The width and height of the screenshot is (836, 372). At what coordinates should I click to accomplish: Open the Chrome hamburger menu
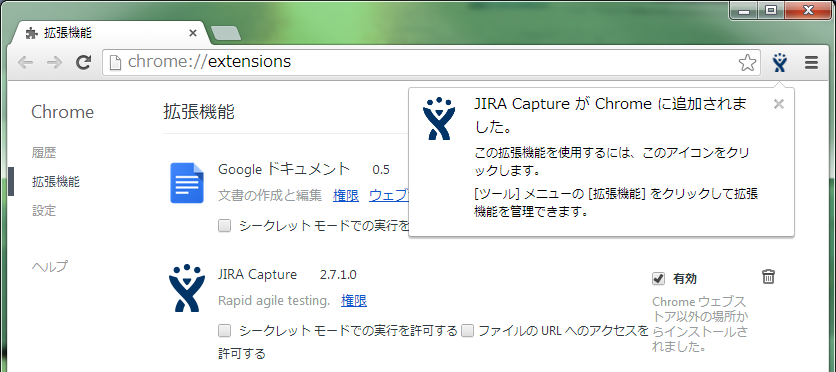click(811, 63)
